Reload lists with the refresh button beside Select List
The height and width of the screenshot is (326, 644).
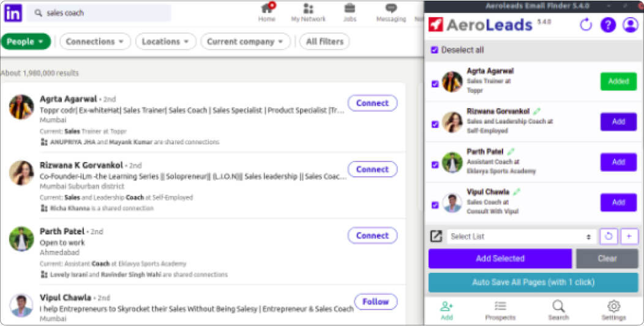[x=608, y=237]
